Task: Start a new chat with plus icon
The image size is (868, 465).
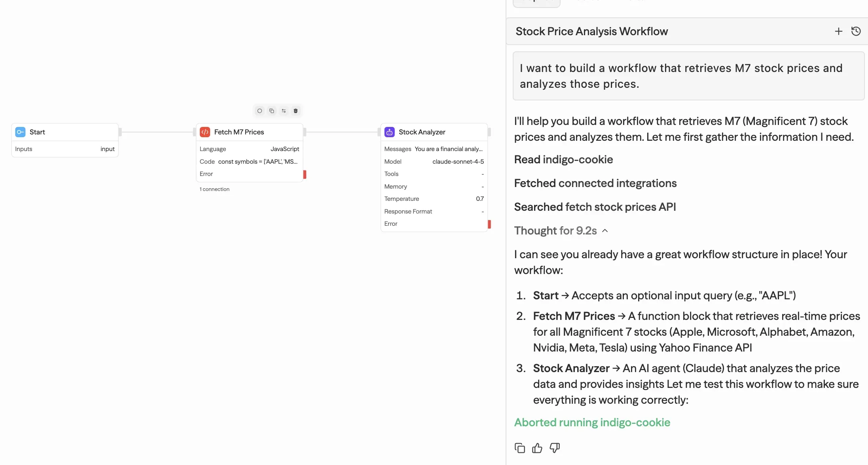Action: point(838,31)
